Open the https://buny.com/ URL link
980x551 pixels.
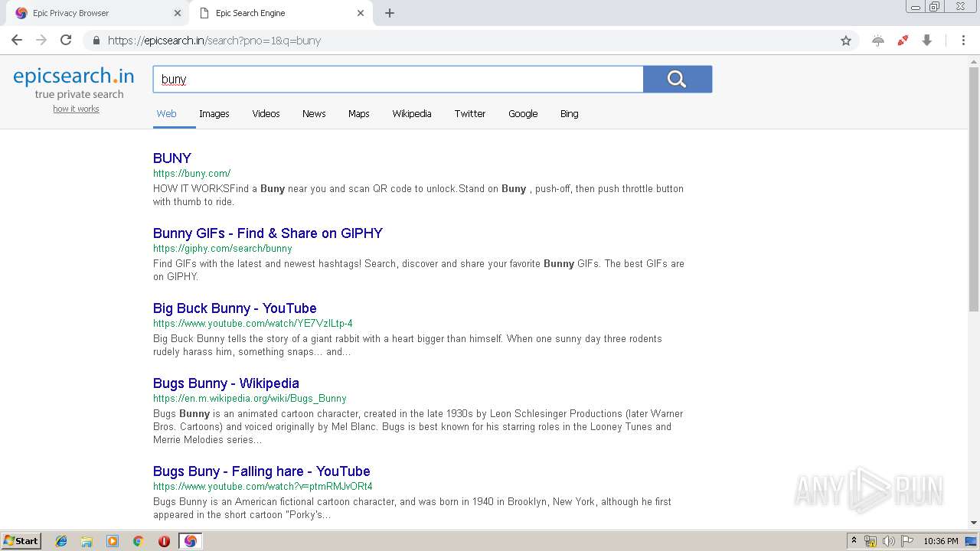pyautogui.click(x=191, y=173)
